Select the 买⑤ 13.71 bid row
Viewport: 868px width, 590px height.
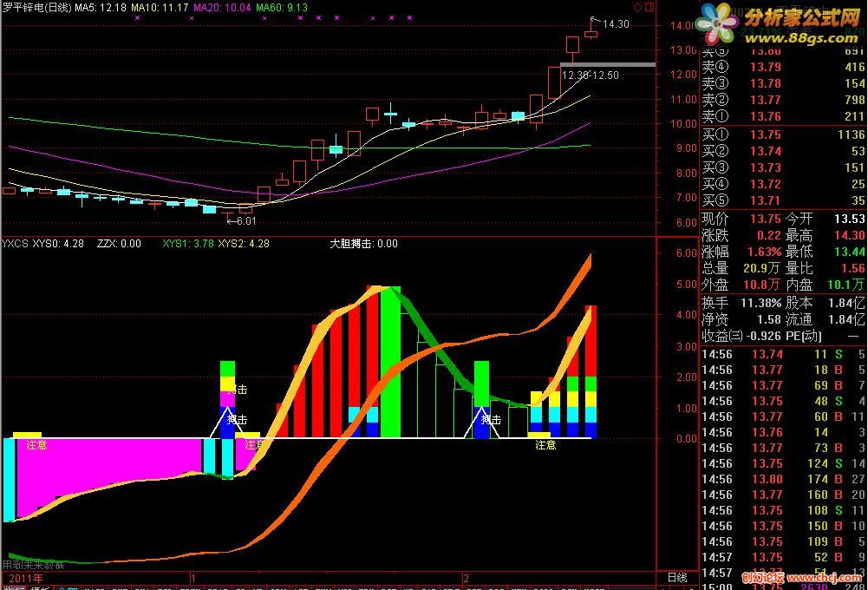pos(783,200)
